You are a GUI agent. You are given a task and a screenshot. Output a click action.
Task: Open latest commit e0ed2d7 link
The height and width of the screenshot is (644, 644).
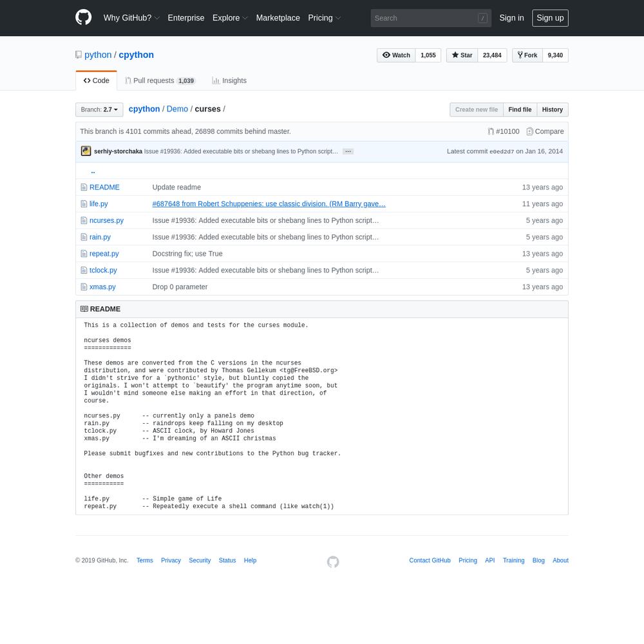click(502, 151)
